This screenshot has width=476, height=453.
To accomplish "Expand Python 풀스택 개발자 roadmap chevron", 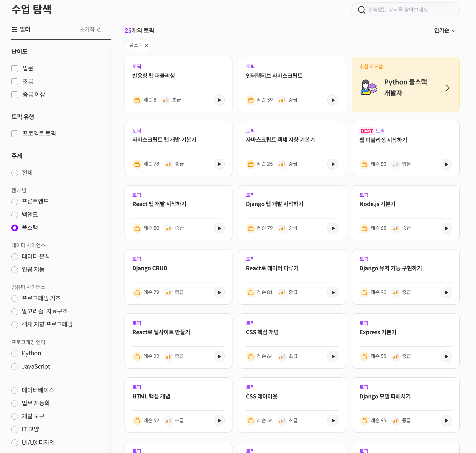I will 447,88.
